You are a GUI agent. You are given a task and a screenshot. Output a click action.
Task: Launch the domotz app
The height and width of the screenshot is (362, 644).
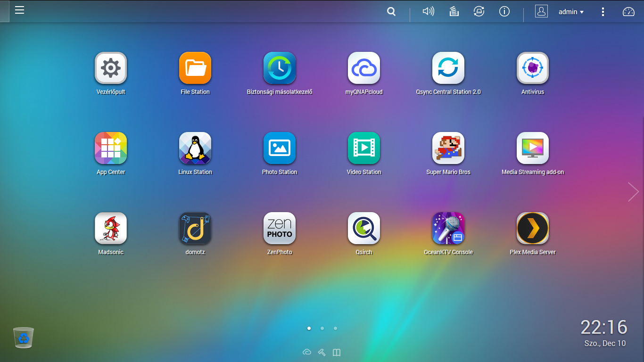(x=195, y=228)
